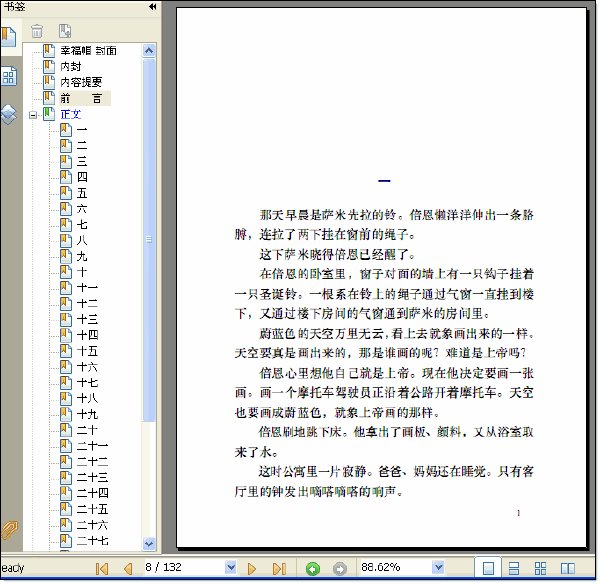Viewport: 600px width, 584px height.
Task: Switch to continuous facing layout
Action: 540,568
